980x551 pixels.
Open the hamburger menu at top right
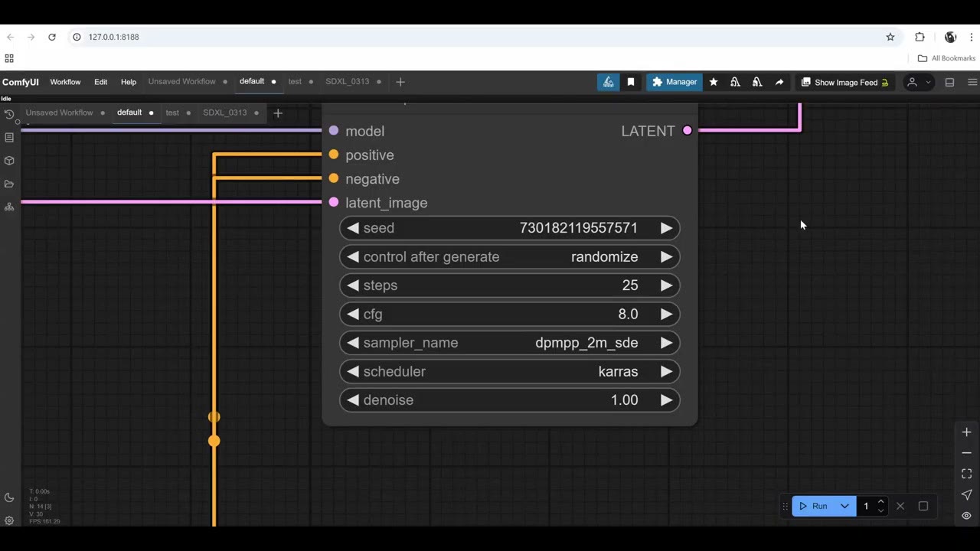(972, 82)
